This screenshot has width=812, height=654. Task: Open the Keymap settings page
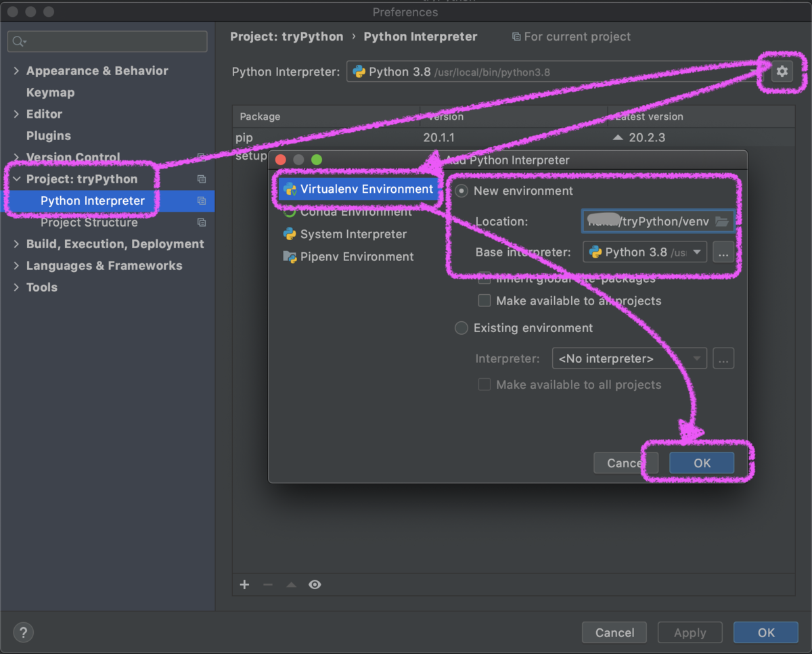(50, 93)
